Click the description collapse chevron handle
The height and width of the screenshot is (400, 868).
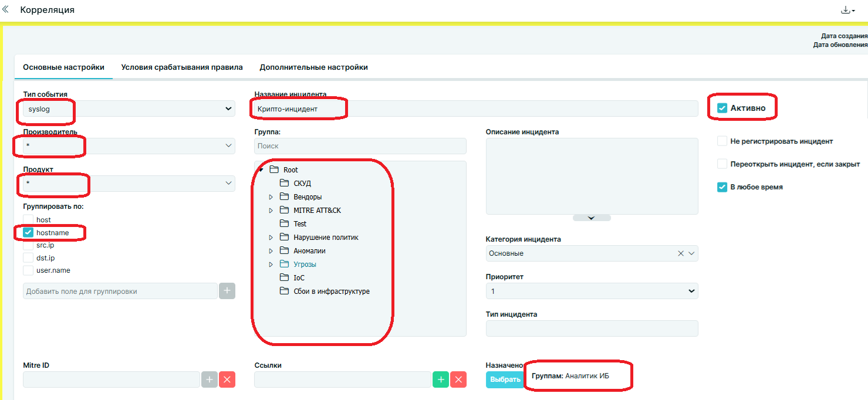[x=592, y=218]
